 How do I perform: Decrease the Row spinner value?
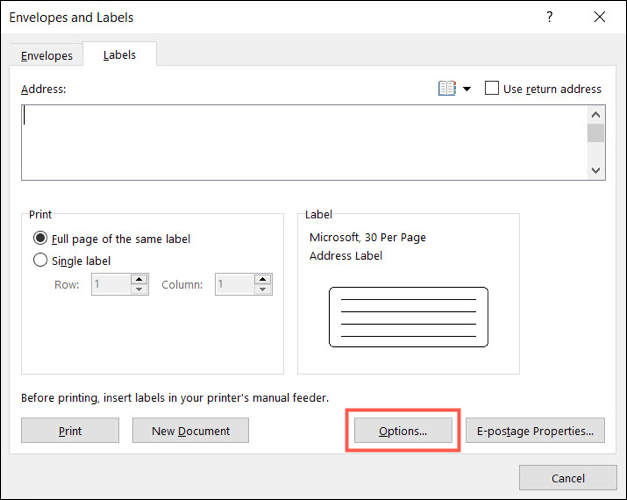point(140,290)
